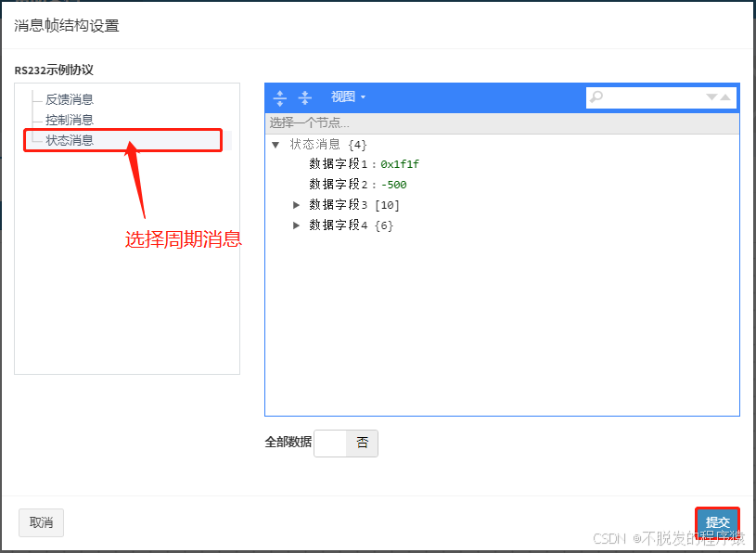
Task: Click the 数据字段4 field name
Action: 338,225
